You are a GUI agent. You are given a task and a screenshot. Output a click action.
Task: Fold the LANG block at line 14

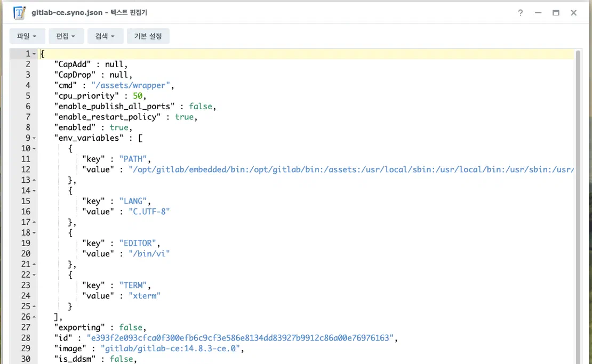34,191
